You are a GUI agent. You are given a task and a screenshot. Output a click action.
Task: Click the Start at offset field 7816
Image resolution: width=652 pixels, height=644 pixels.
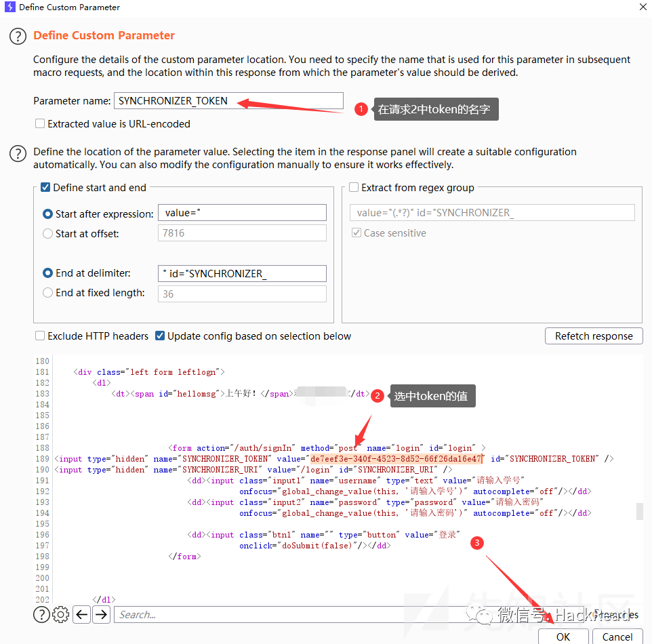242,233
